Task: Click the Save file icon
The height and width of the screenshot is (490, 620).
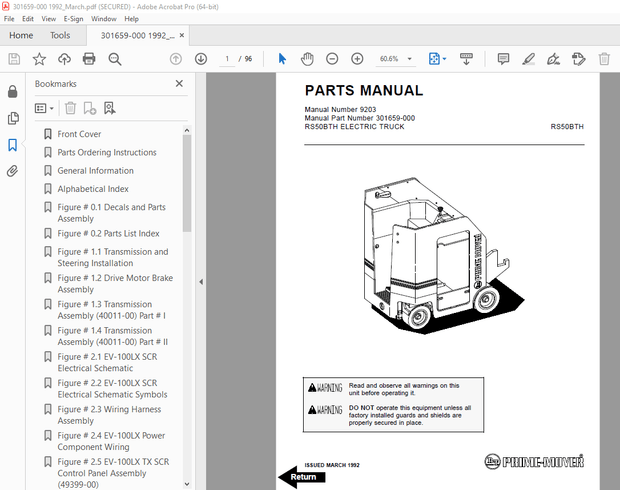Action: point(14,59)
